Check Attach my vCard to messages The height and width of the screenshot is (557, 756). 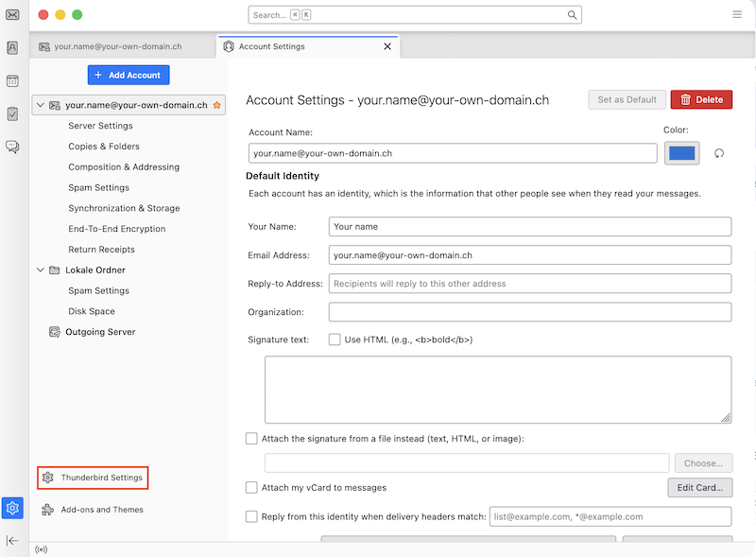tap(251, 488)
